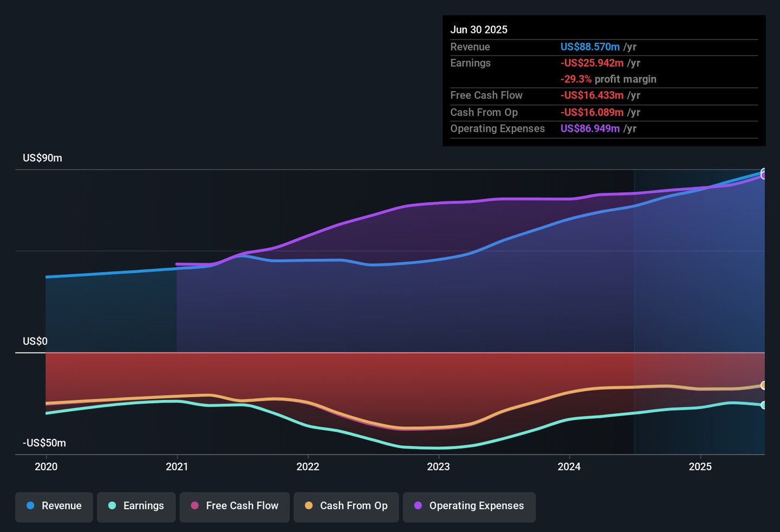The width and height of the screenshot is (780, 532).
Task: Click the teal Earnings endpoint marker
Action: [x=763, y=405]
